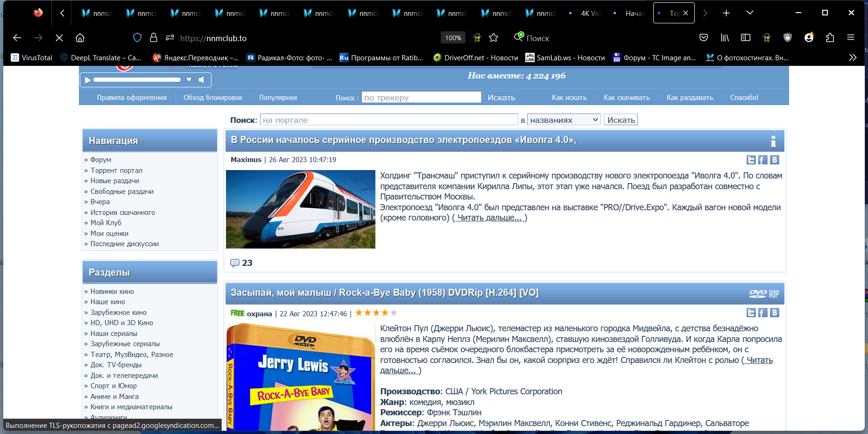Open the 'Обход блокировок' menu item

213,98
